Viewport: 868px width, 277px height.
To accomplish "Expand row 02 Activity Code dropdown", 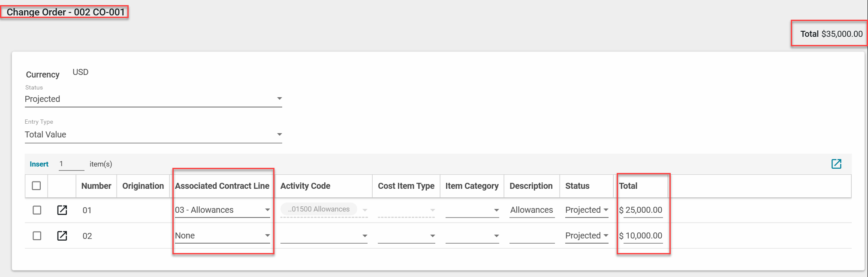I will pyautogui.click(x=324, y=236).
